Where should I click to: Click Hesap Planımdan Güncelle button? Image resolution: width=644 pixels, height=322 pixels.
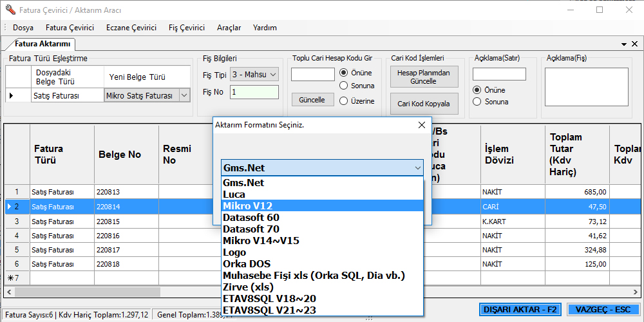pyautogui.click(x=424, y=77)
